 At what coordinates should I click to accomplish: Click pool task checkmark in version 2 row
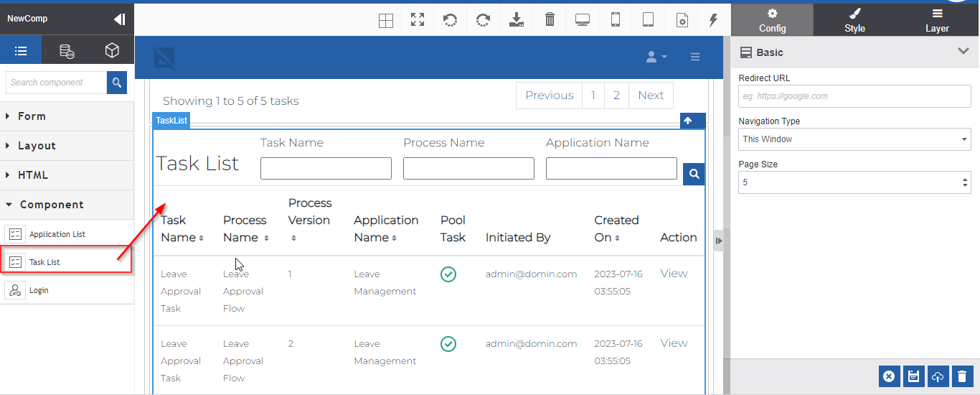tap(448, 344)
